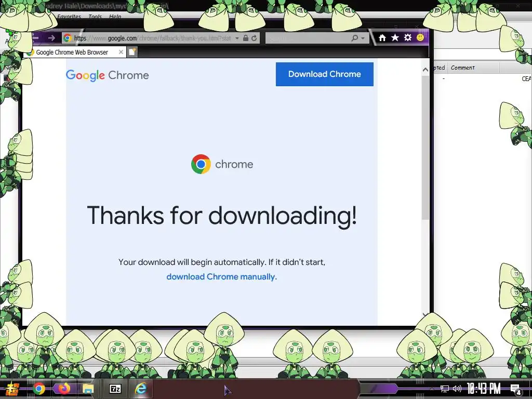Click into the IE address bar URL

153,38
